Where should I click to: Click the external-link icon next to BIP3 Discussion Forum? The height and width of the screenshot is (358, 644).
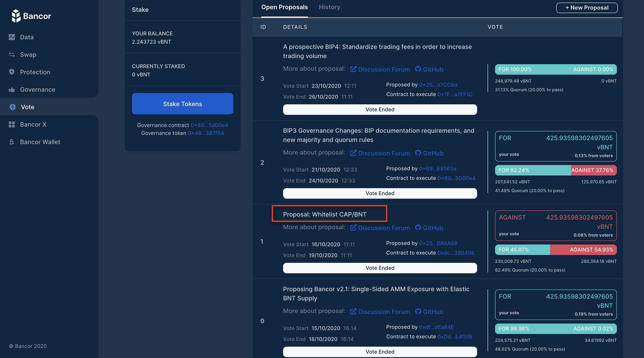[353, 153]
